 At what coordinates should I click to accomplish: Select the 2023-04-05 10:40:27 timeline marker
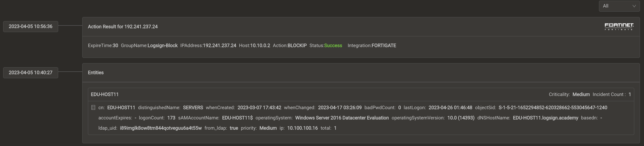click(30, 73)
